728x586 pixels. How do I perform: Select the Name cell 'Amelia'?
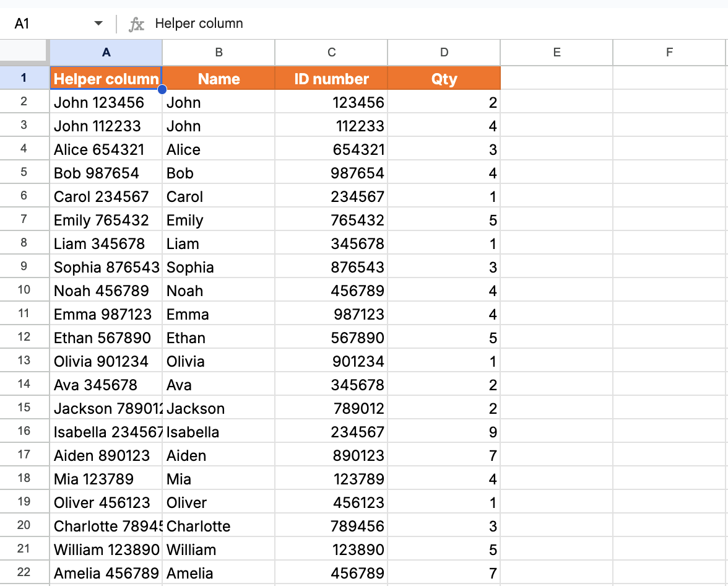(219, 574)
